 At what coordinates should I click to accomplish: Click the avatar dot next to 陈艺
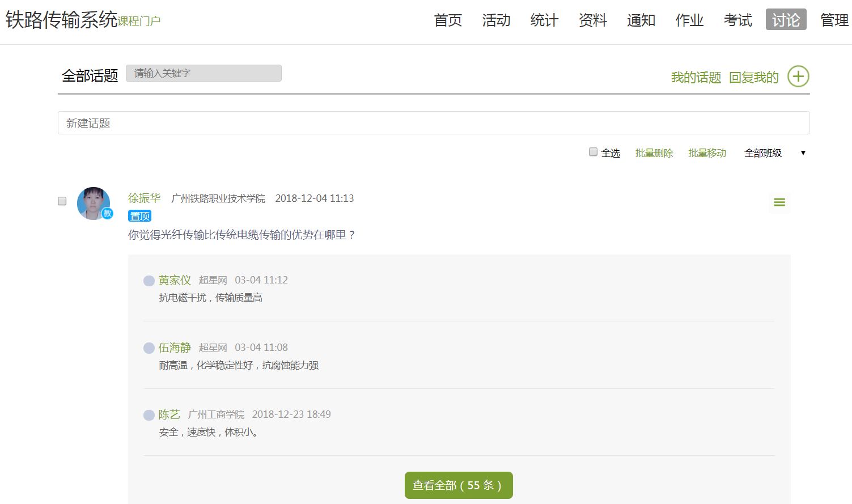(149, 415)
